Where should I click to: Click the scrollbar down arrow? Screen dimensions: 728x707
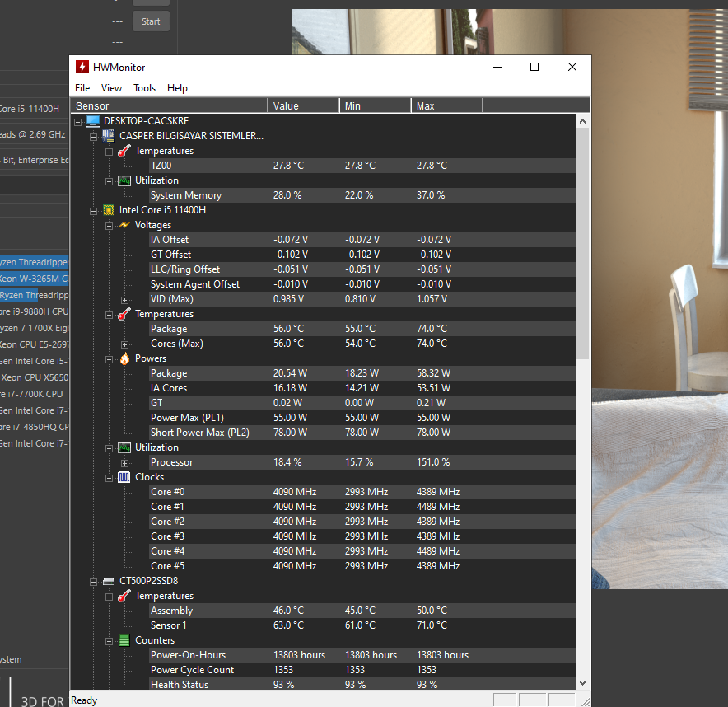tap(583, 683)
